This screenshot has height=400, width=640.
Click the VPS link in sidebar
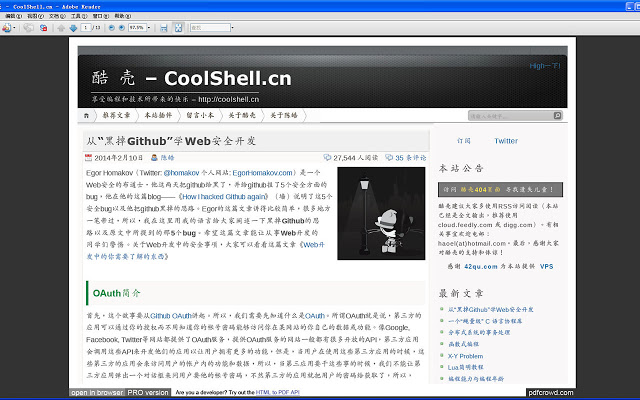pos(547,267)
